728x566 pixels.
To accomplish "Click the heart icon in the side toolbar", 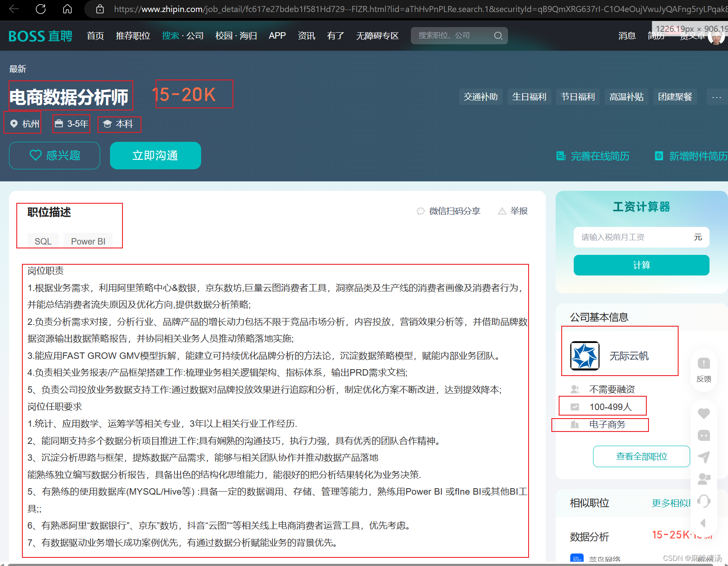I will click(x=704, y=413).
